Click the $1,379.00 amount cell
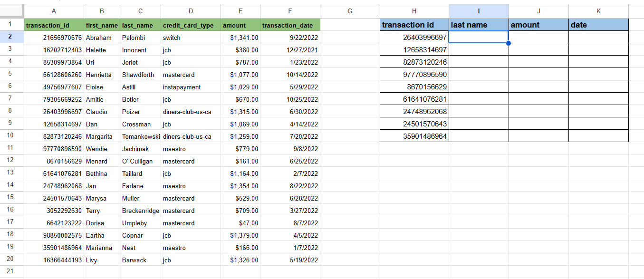The height and width of the screenshot is (279, 644). tap(240, 235)
